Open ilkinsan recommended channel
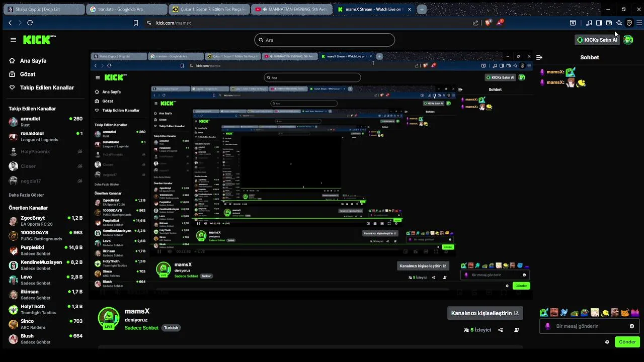Viewport: 644px width, 362px height. 45,295
